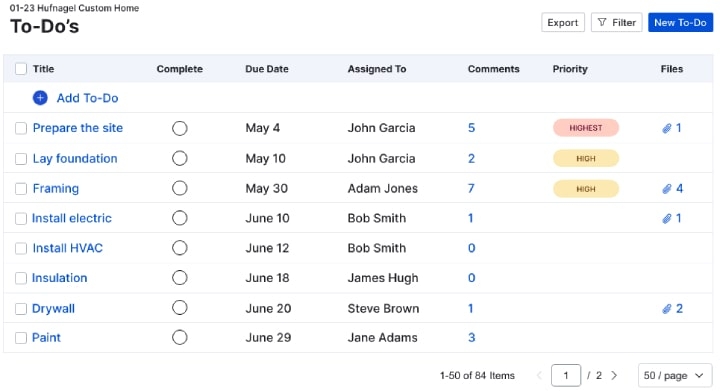Mark Prepare the site as complete
This screenshot has width=720, height=391.
(180, 128)
